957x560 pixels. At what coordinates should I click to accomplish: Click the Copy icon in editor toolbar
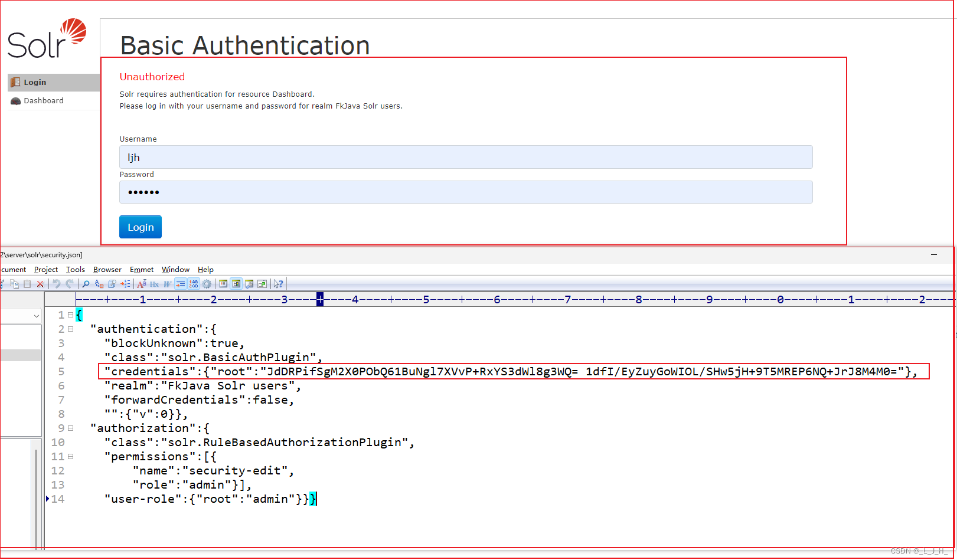coord(14,284)
